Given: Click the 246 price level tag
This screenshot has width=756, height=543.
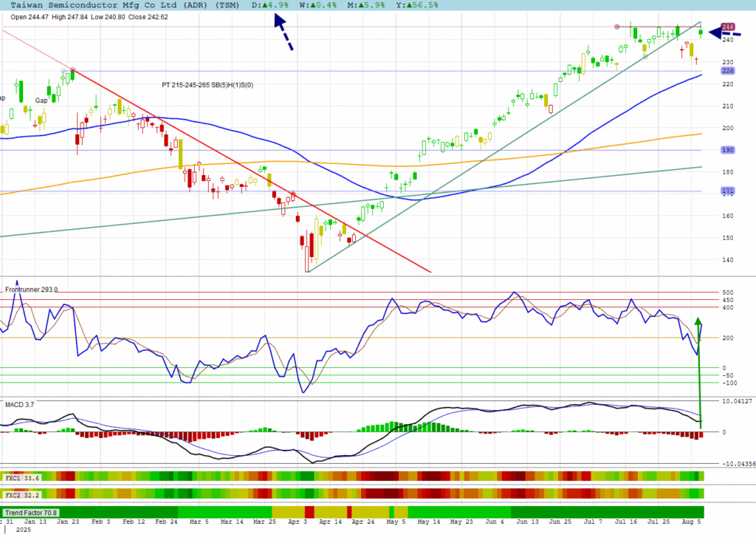Looking at the screenshot, I should 728,27.
